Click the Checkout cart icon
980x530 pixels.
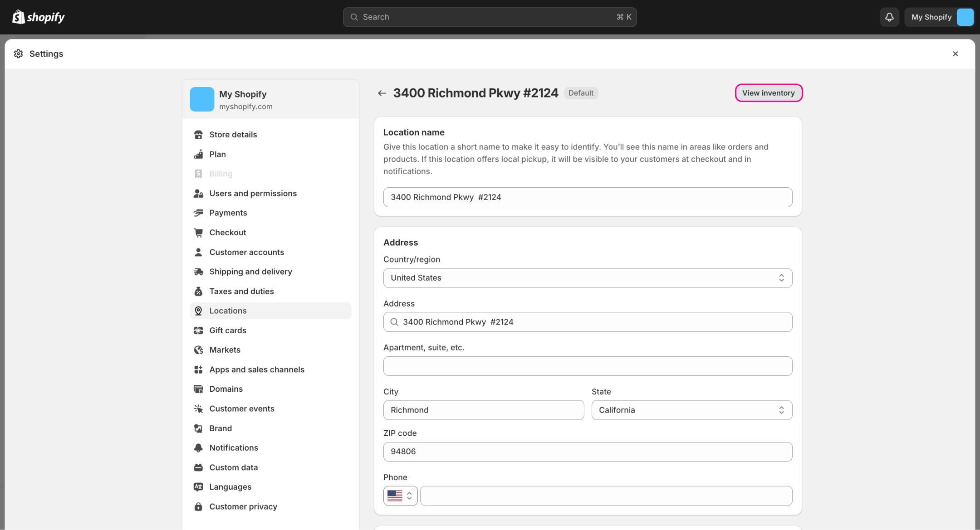click(198, 233)
